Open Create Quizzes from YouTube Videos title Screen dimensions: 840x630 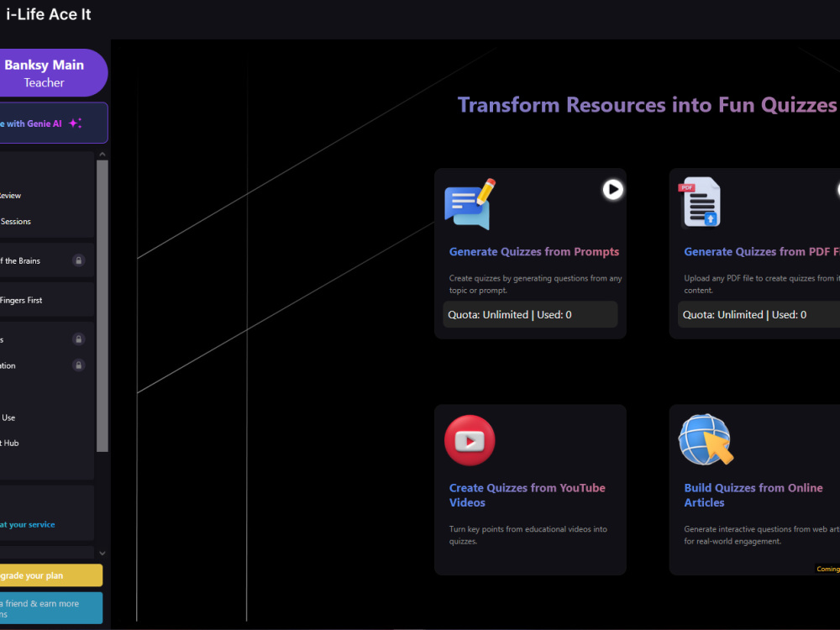click(528, 495)
